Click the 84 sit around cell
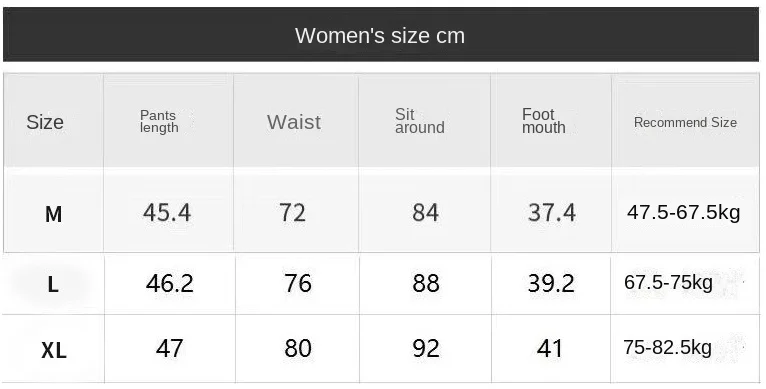The image size is (766, 389). point(426,213)
